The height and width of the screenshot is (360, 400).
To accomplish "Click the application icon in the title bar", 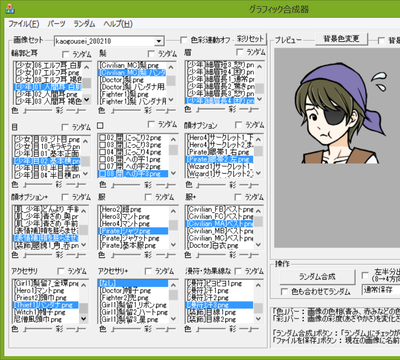I will [10, 9].
